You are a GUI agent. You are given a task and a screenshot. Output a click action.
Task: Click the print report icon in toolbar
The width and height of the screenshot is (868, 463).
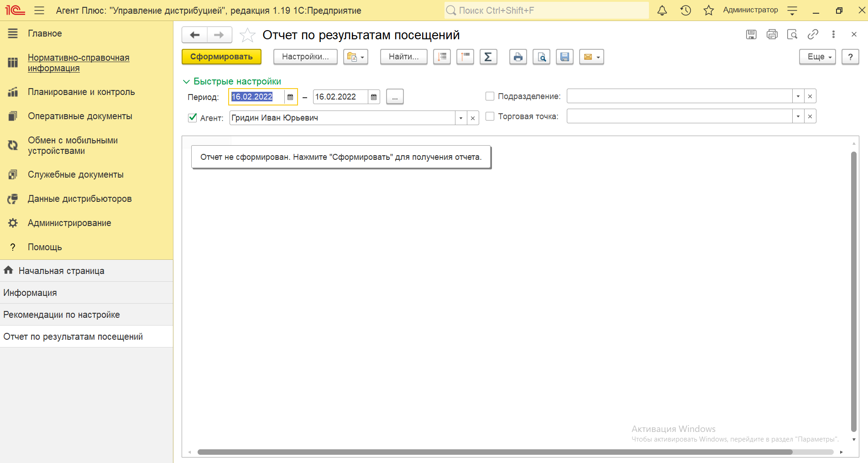click(x=518, y=57)
